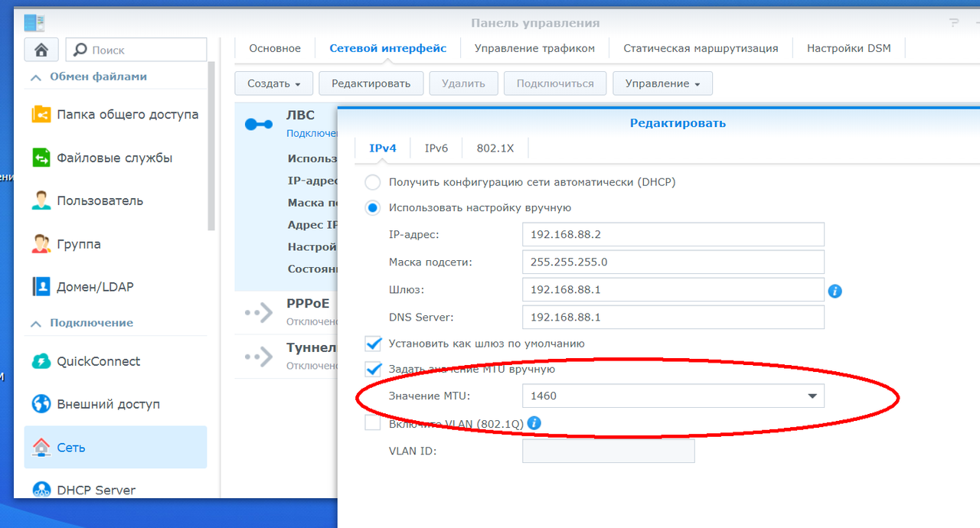Screen dimensions: 980x528
Task: Click the Редактировать button
Action: click(x=371, y=83)
